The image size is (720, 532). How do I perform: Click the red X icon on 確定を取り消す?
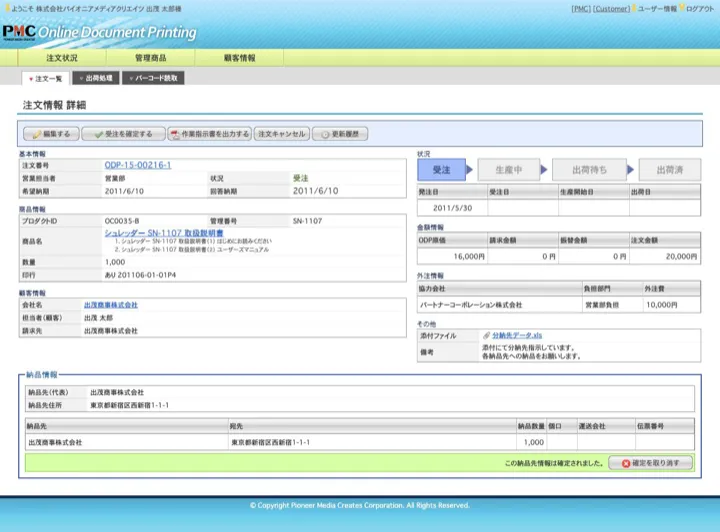tap(625, 464)
